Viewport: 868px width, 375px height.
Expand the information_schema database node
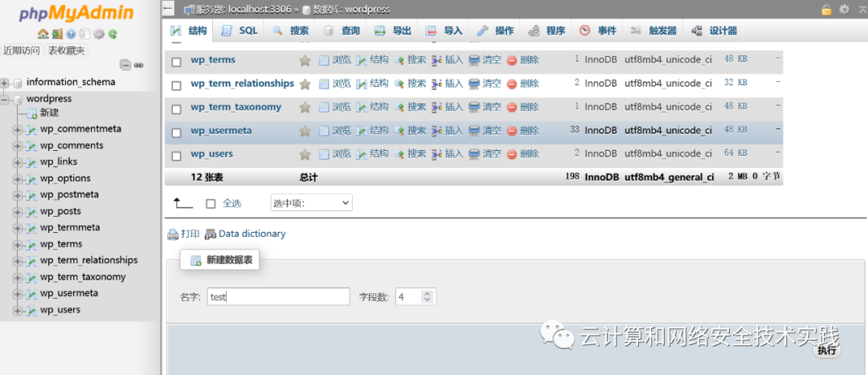pos(5,83)
